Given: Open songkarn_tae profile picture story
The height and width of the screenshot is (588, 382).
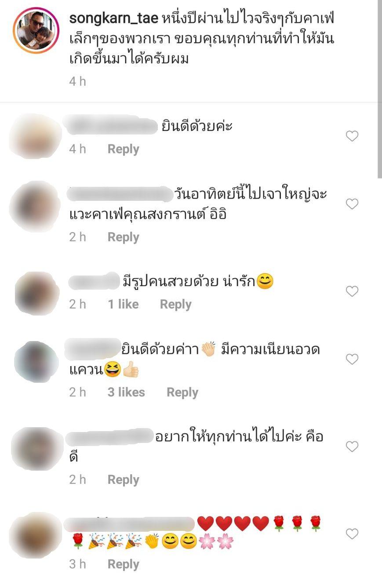Looking at the screenshot, I should [x=36, y=30].
